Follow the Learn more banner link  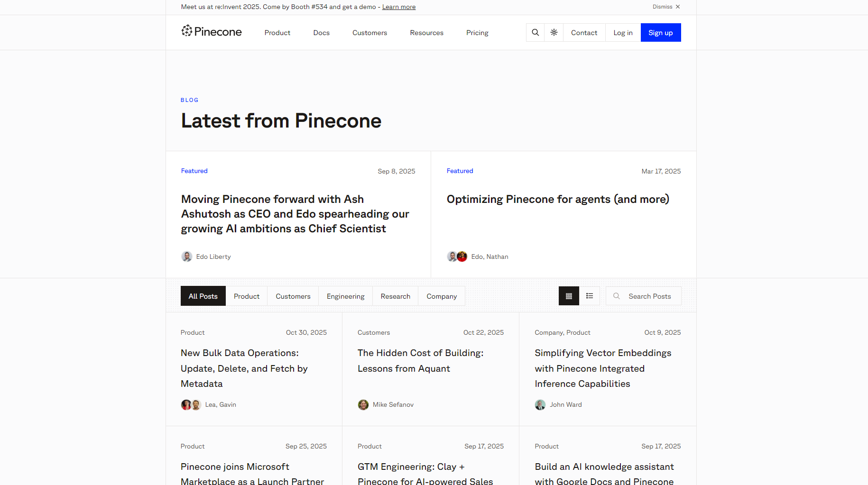point(399,7)
